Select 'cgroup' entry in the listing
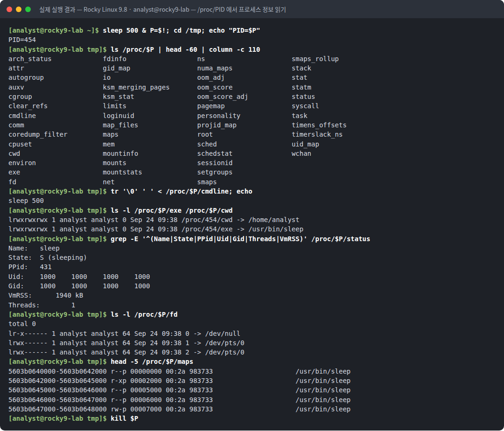This screenshot has height=431, width=504. 20,97
